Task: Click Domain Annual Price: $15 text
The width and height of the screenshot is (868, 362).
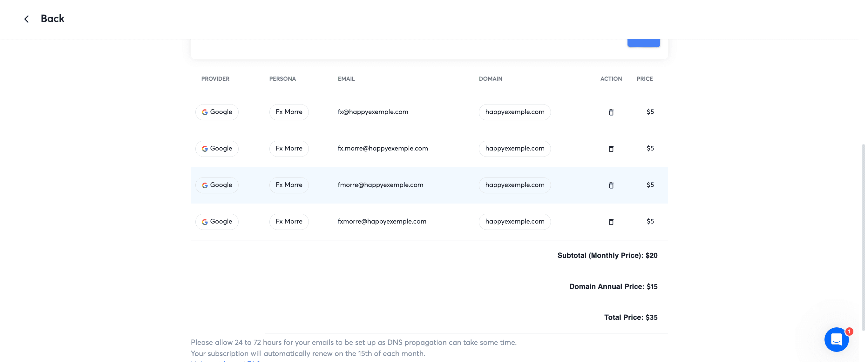Action: coord(613,286)
